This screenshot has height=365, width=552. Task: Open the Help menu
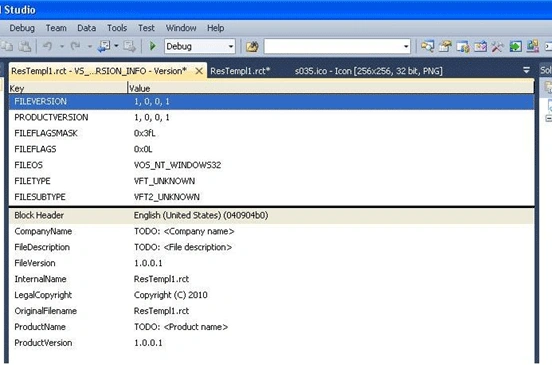[x=215, y=28]
